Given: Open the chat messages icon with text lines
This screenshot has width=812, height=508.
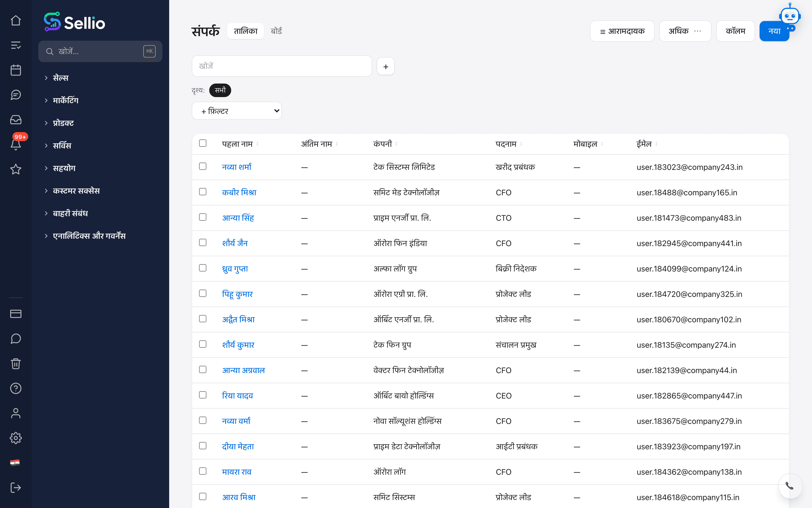Looking at the screenshot, I should coord(16,95).
